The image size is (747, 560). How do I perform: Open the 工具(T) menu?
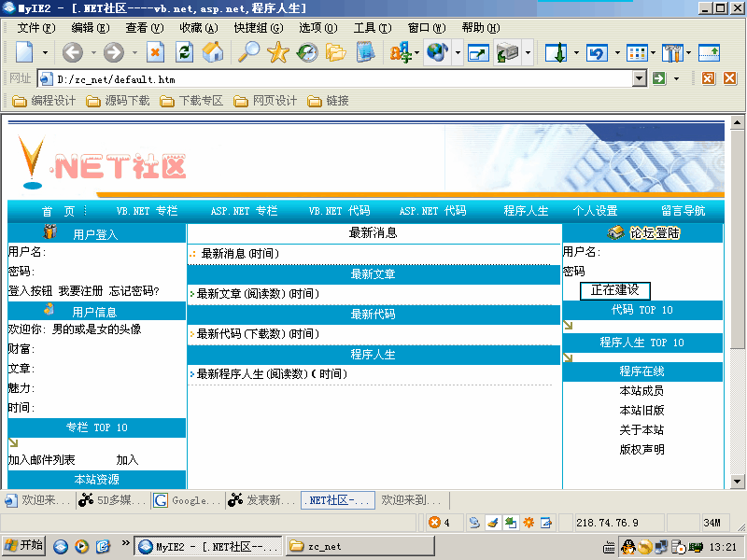(371, 28)
